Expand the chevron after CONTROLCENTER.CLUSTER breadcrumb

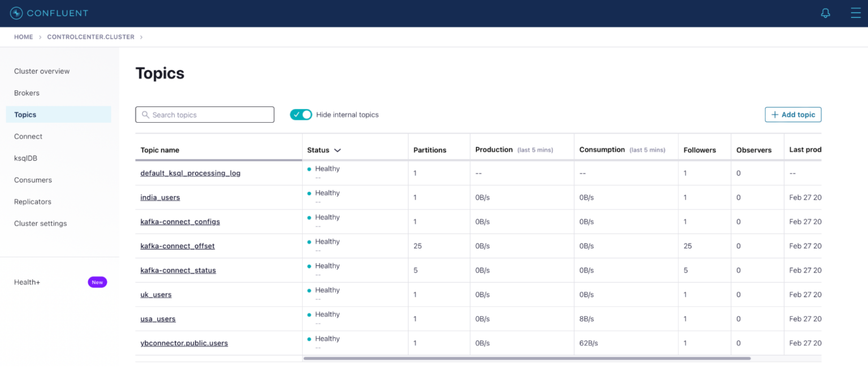tap(142, 37)
